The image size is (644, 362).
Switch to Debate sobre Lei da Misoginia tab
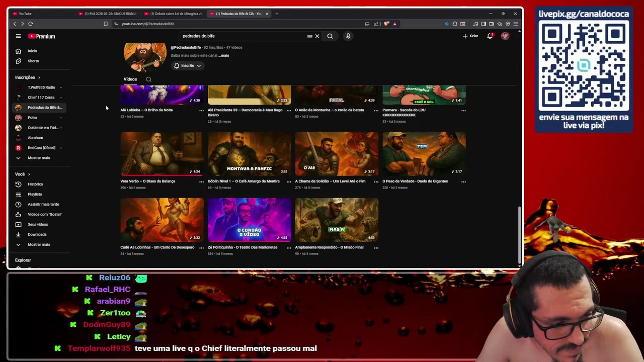[173, 14]
